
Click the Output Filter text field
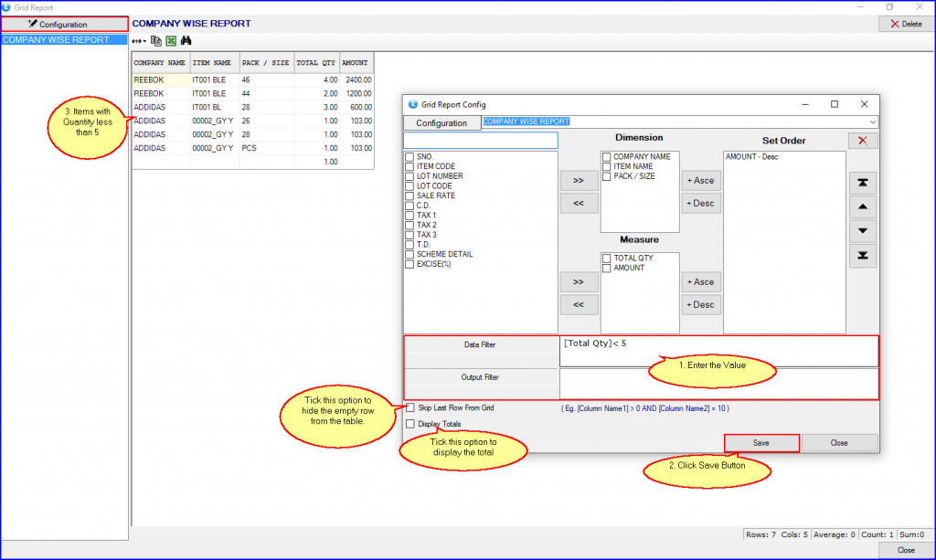coord(718,384)
